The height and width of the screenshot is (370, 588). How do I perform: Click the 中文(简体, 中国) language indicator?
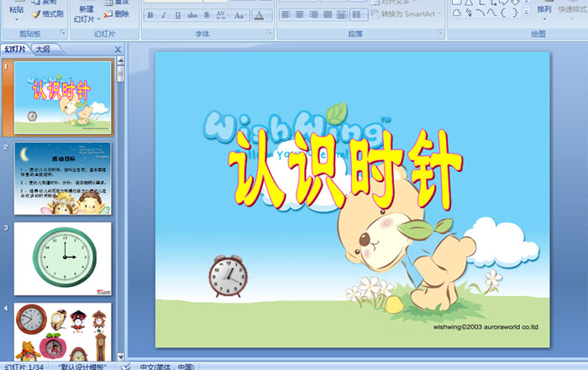coord(167,367)
